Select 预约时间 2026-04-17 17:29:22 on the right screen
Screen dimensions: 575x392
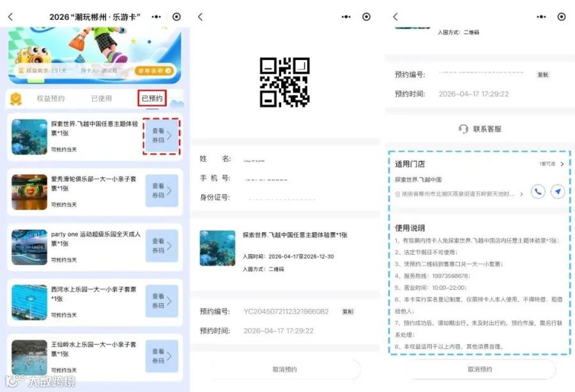coord(452,94)
